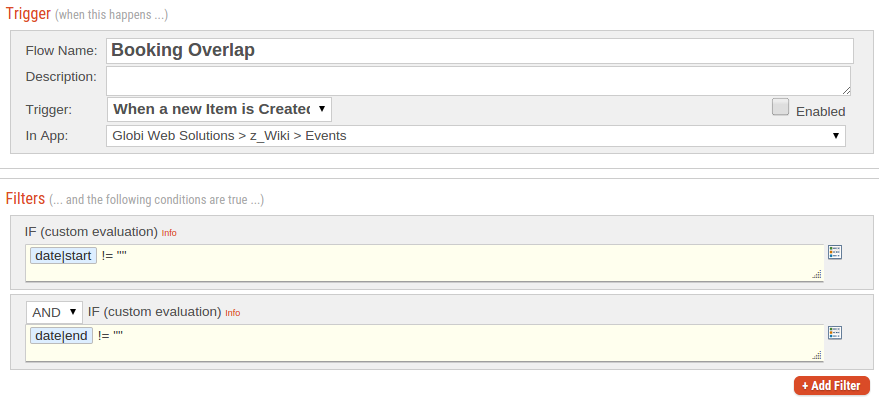
Task: Click the + Add Filter button
Action: [832, 385]
